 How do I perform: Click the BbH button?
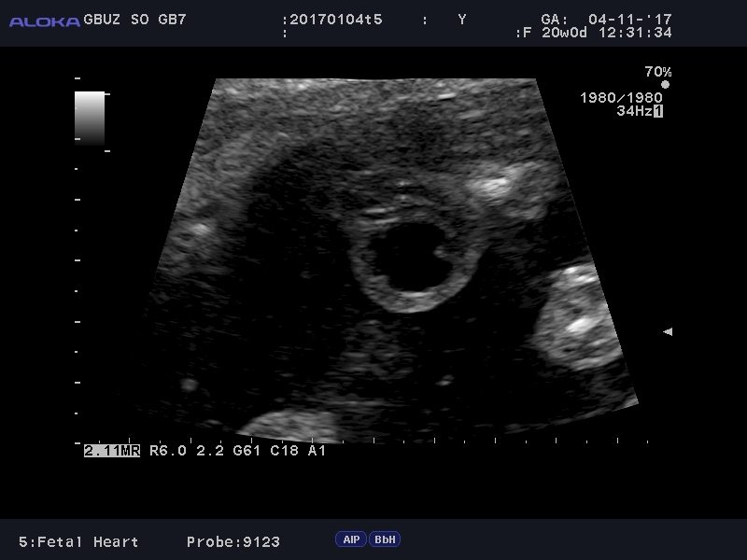pos(385,539)
